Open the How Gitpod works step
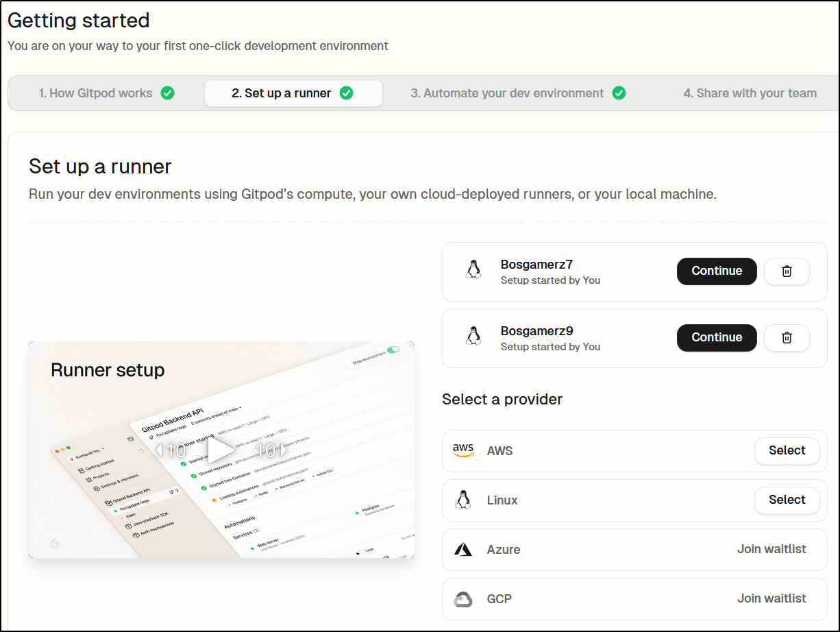 pos(106,93)
